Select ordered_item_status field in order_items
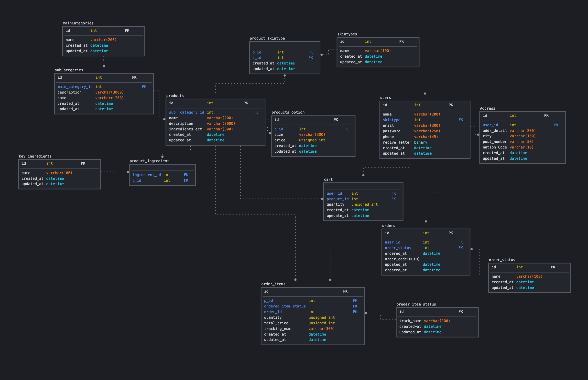The image size is (588, 380). (x=285, y=306)
